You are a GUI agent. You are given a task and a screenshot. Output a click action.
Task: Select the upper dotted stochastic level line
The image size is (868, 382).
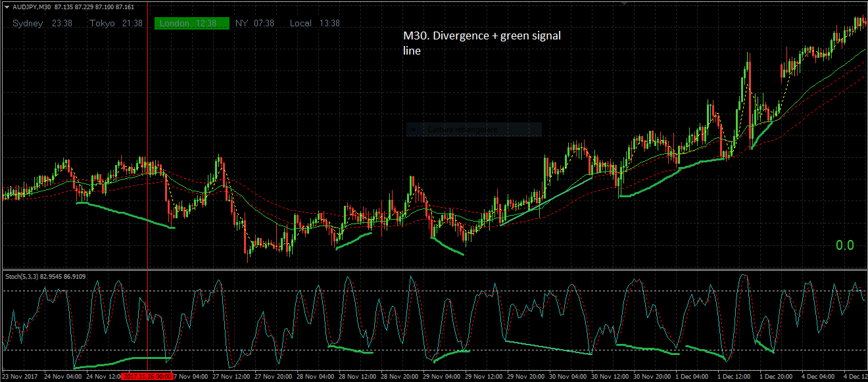pyautogui.click(x=434, y=291)
